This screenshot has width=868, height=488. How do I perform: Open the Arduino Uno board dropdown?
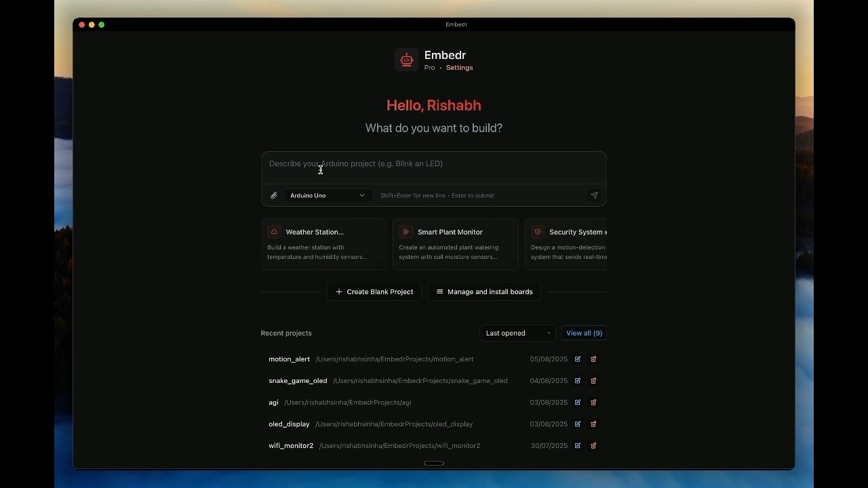click(327, 196)
